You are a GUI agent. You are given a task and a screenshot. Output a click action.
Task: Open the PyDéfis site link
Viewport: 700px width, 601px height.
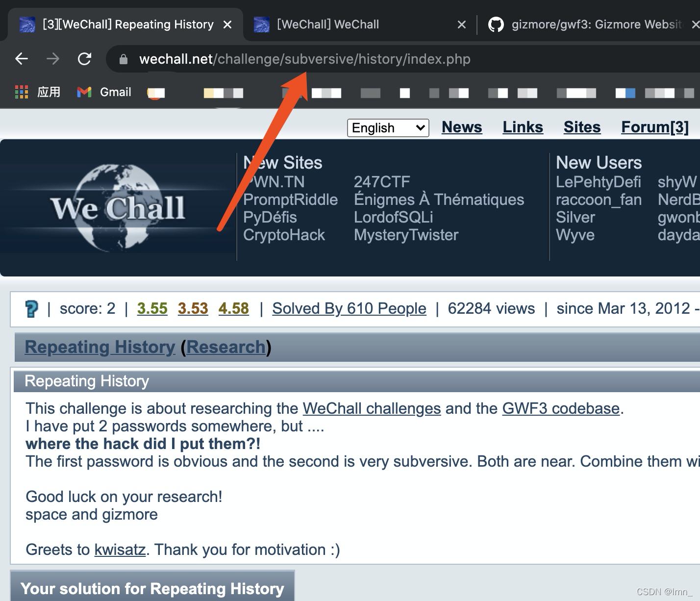270,217
